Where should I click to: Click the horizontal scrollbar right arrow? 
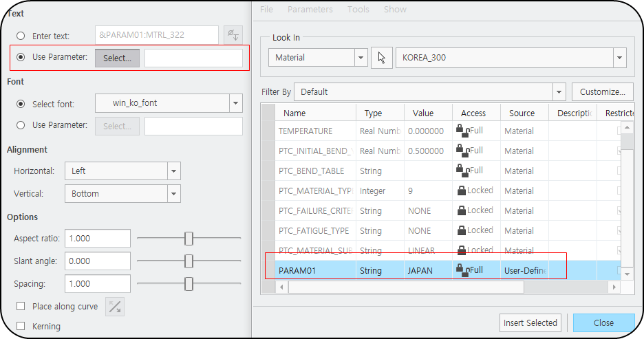(614, 287)
